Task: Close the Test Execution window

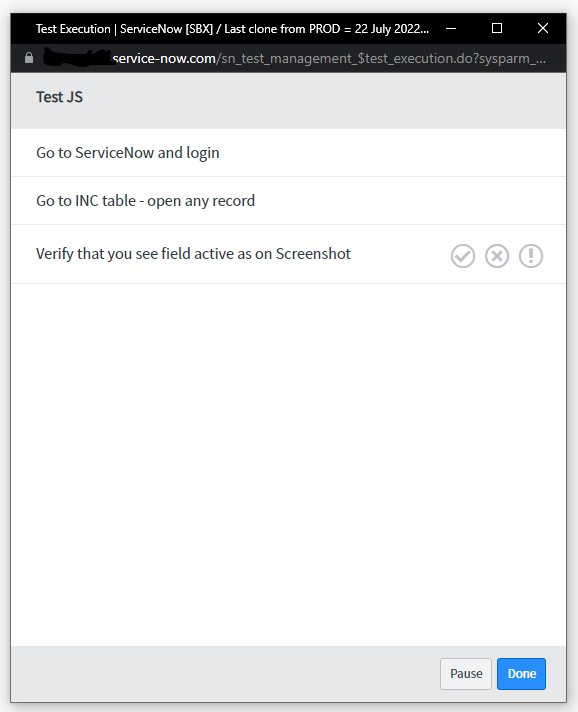Action: pos(543,29)
